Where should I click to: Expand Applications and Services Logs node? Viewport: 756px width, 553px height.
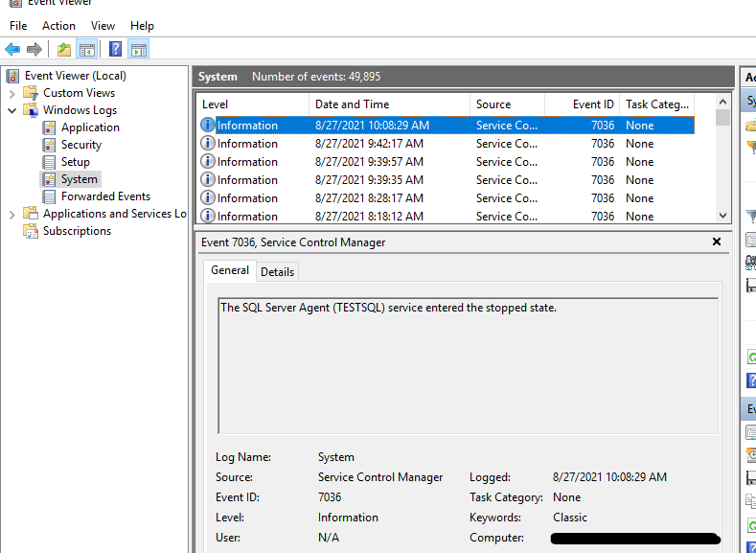point(12,214)
